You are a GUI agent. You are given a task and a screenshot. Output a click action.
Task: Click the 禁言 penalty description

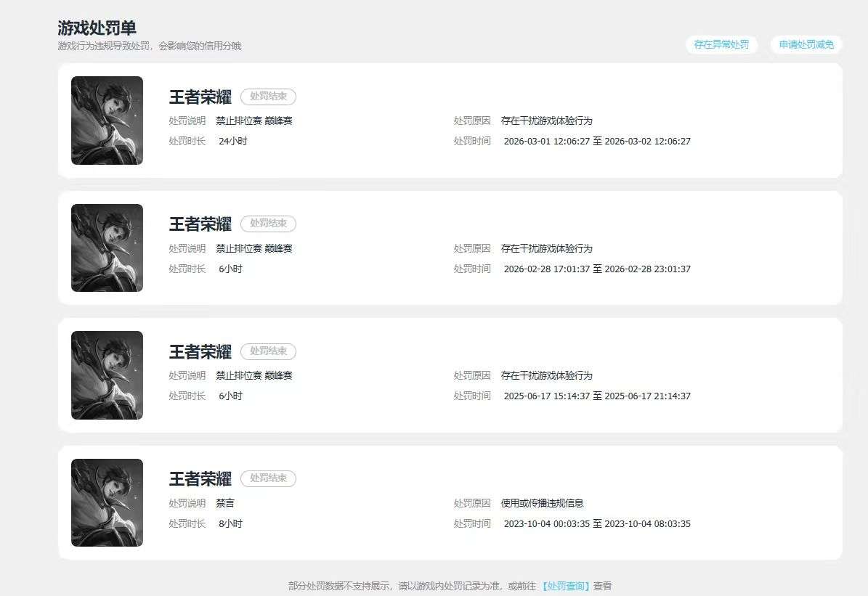coord(225,503)
